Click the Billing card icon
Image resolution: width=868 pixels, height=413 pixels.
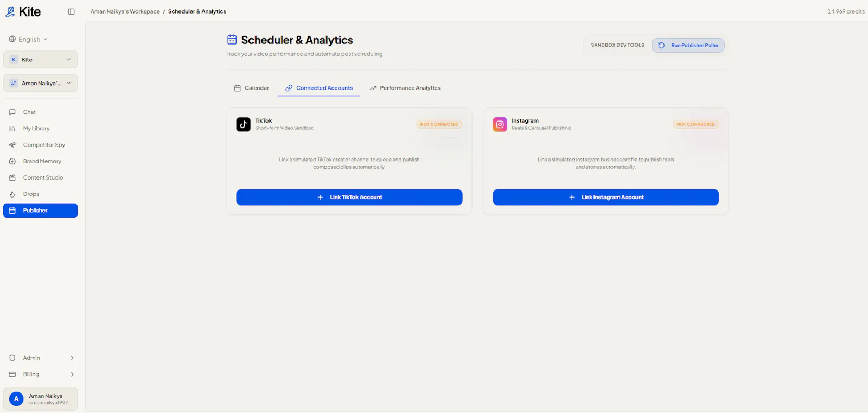[12, 374]
